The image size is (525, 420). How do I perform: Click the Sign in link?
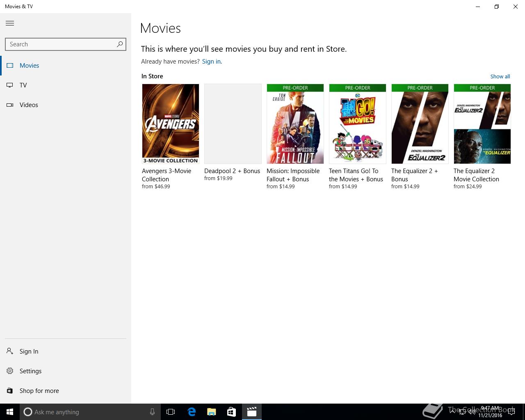click(211, 61)
